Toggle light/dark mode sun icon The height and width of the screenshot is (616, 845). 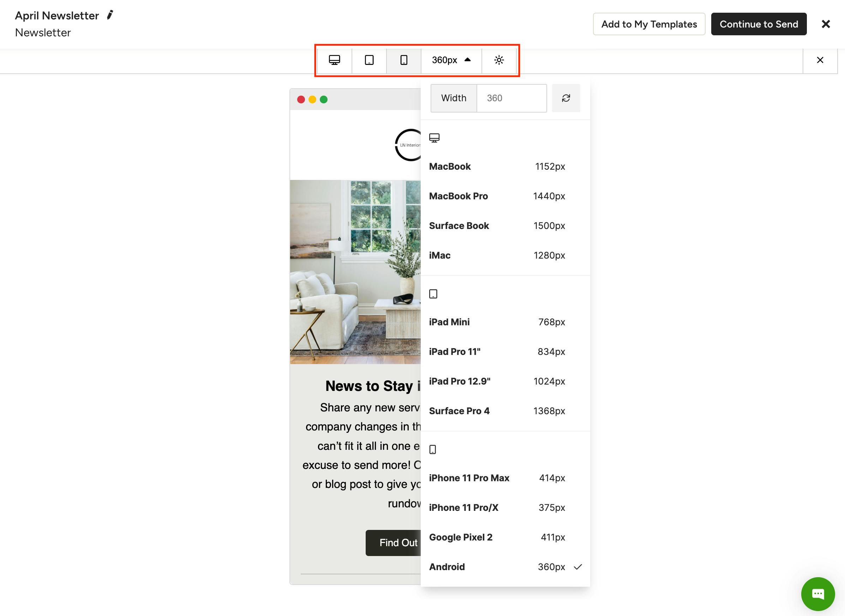pos(499,60)
